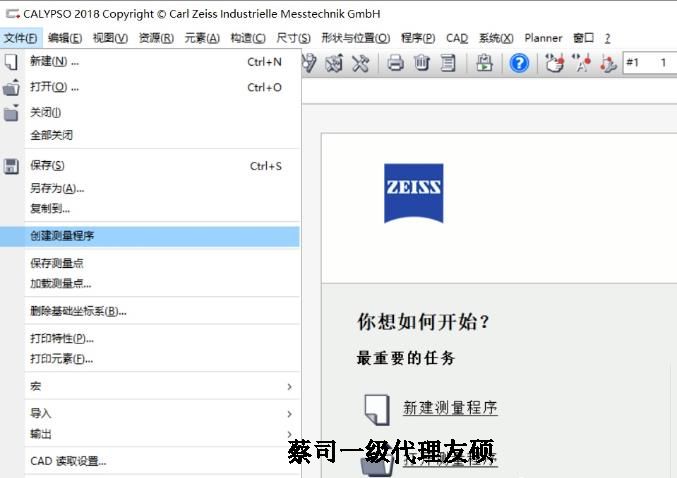This screenshot has width=677, height=478.
Task: Open the 资源(R) menu
Action: [156, 38]
